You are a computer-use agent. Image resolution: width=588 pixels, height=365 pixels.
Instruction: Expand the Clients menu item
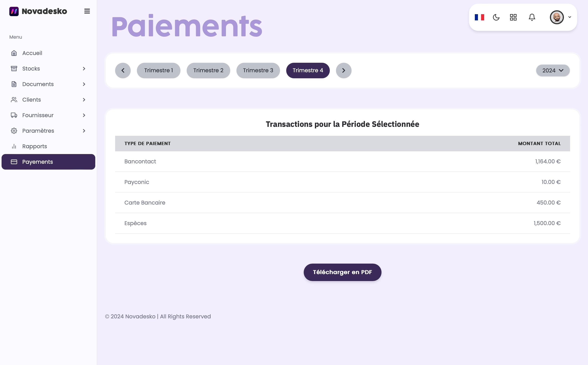tap(48, 100)
